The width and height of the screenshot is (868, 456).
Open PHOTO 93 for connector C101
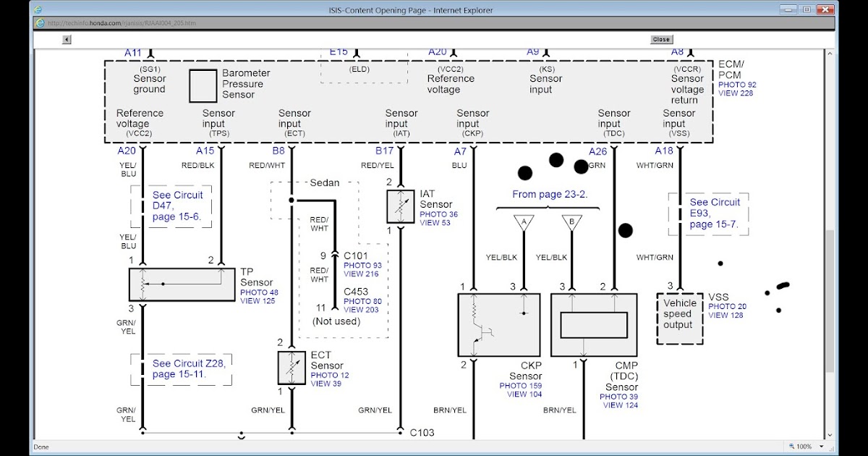coord(362,266)
